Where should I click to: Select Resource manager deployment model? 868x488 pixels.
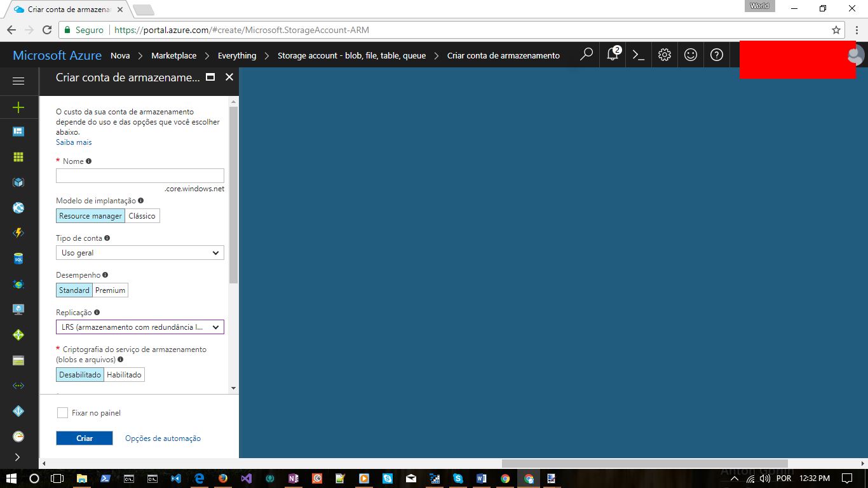(90, 216)
